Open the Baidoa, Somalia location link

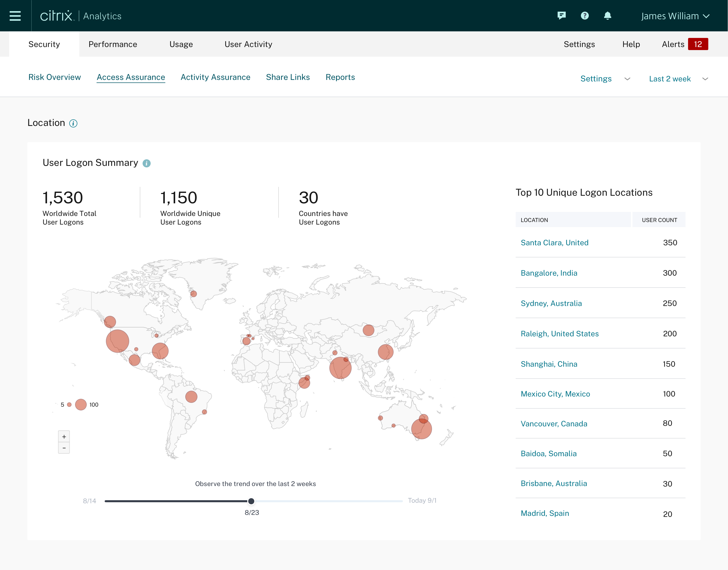click(549, 453)
